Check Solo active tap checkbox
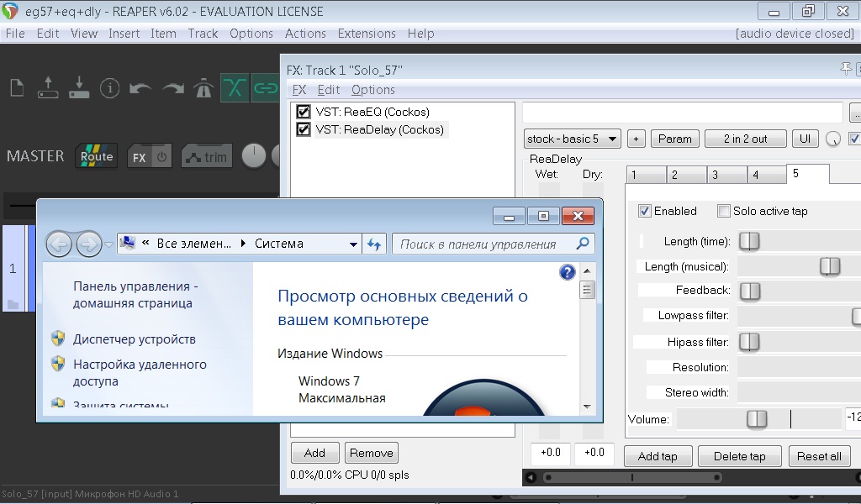The width and height of the screenshot is (861, 504). (724, 211)
